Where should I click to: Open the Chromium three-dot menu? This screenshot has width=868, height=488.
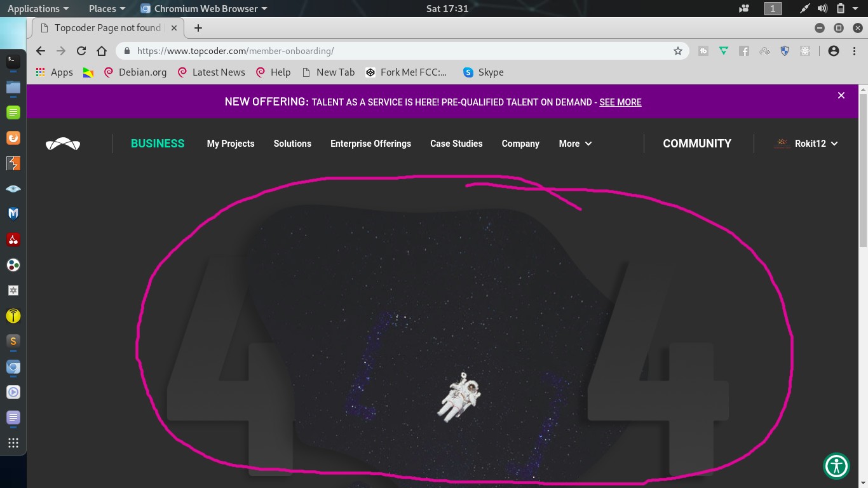(x=853, y=51)
